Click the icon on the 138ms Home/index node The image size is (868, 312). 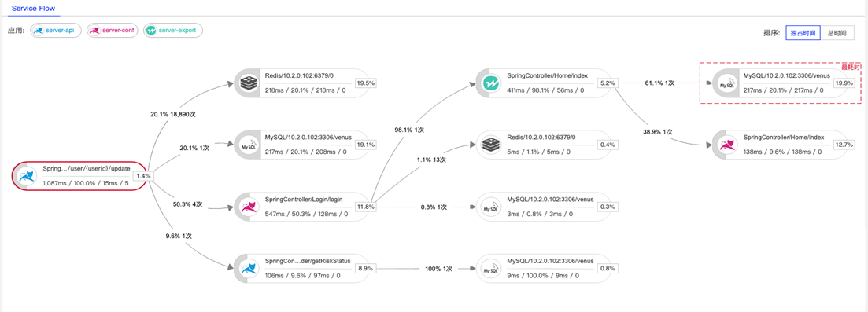coord(726,145)
